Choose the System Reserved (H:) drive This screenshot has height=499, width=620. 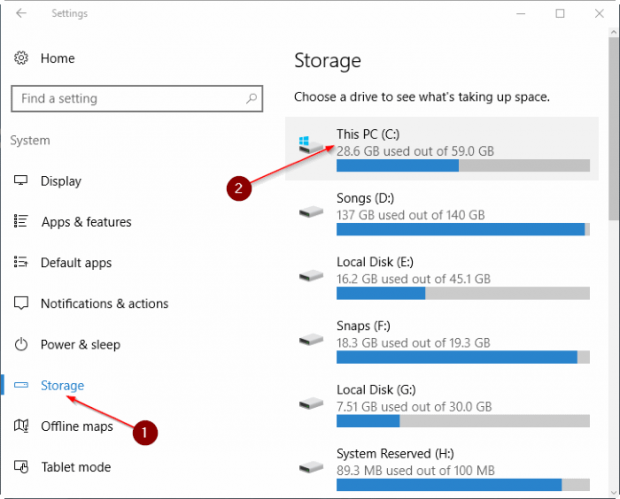[441, 469]
